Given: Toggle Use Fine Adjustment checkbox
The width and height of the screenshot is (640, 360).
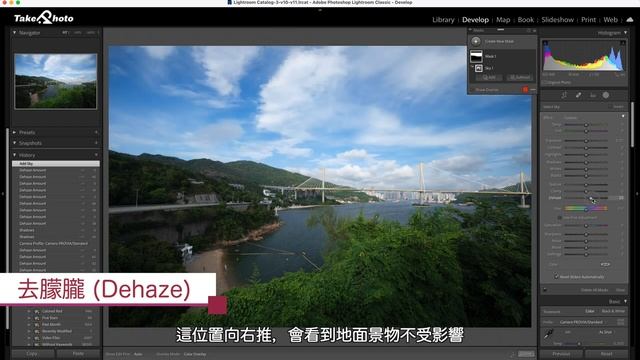Looking at the screenshot, I should coord(559,218).
